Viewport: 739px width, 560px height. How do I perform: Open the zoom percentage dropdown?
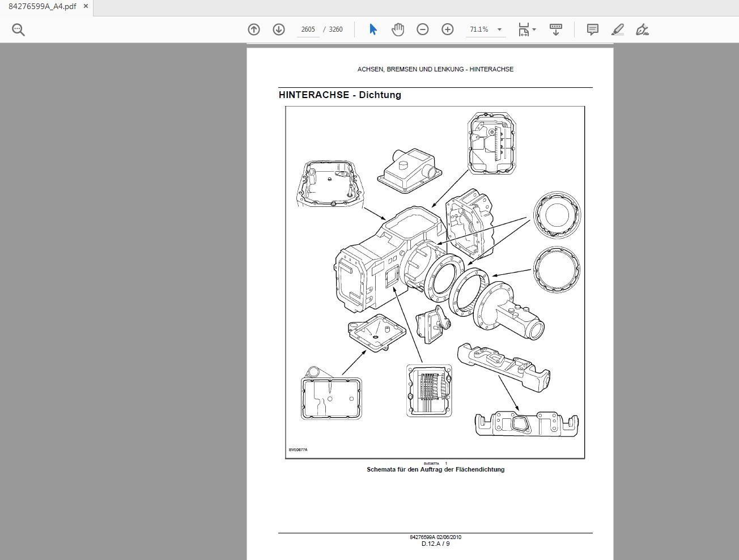click(x=499, y=29)
